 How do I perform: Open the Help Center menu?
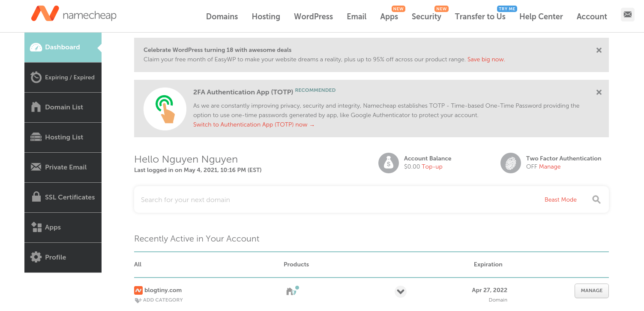(x=541, y=16)
